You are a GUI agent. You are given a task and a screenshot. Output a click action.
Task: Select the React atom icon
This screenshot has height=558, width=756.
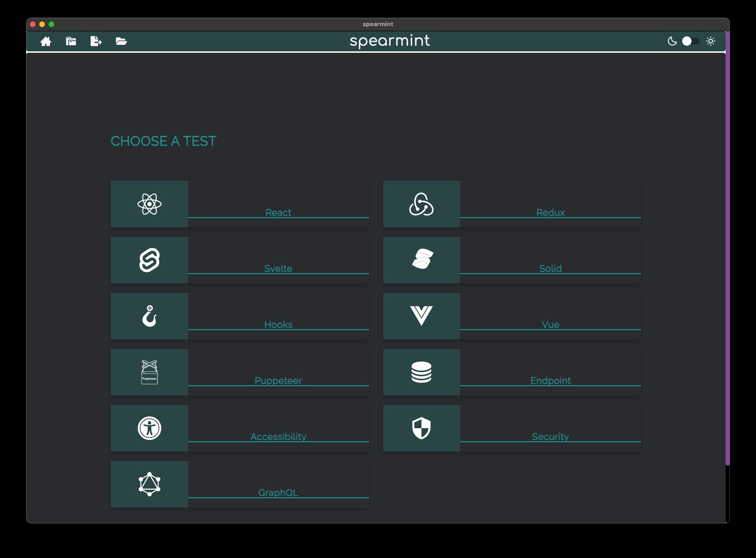click(150, 204)
